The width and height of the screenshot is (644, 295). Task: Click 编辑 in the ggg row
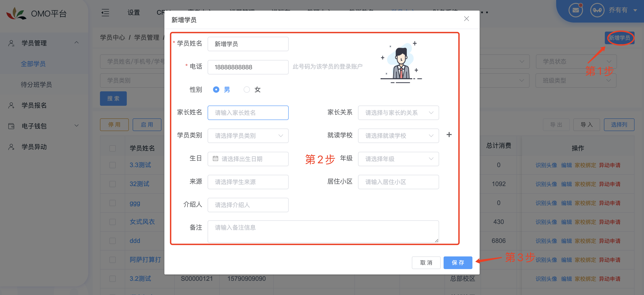[x=566, y=203]
